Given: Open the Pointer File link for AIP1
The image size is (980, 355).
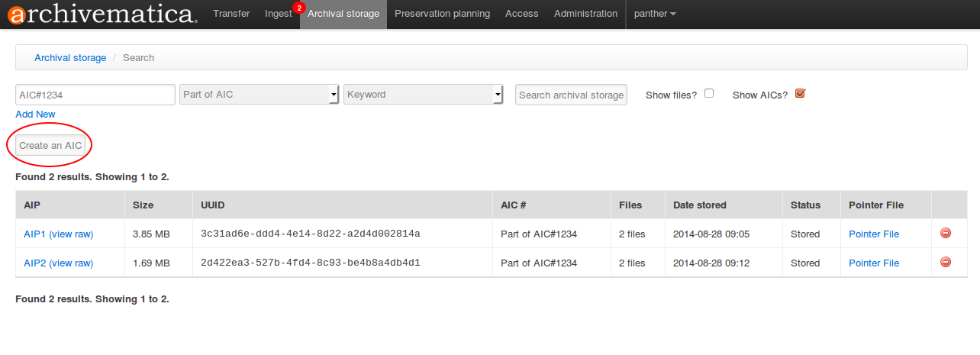Looking at the screenshot, I should tap(874, 234).
